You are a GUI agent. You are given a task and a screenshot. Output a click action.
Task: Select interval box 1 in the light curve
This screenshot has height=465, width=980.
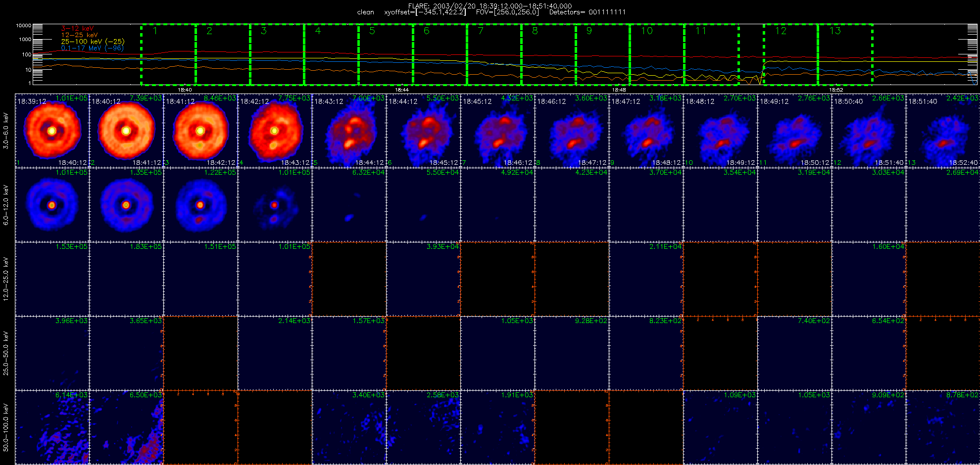[169, 54]
